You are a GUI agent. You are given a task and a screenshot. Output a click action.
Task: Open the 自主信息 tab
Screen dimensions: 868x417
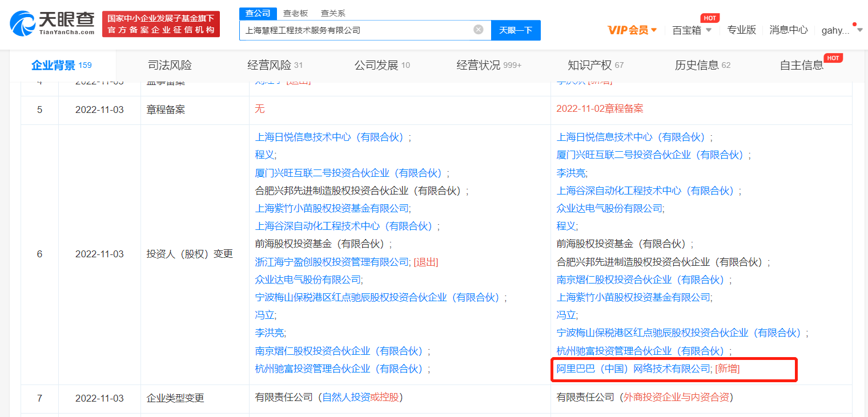pos(802,65)
